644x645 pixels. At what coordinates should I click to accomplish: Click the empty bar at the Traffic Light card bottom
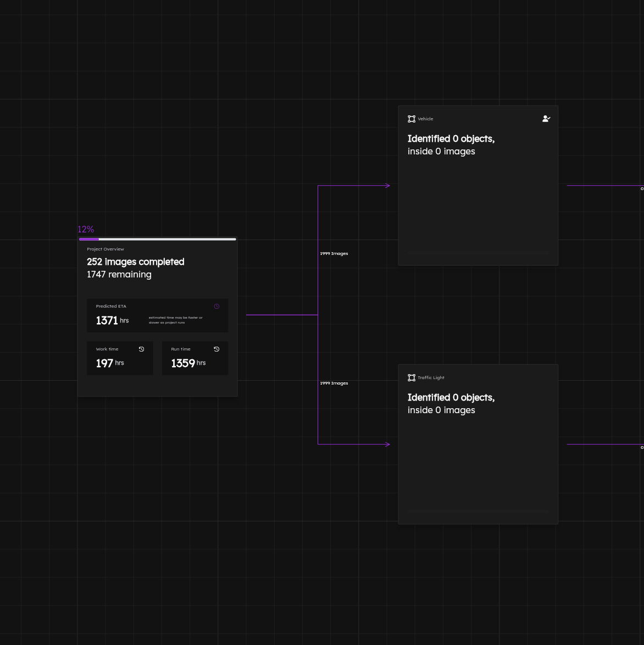(x=478, y=511)
